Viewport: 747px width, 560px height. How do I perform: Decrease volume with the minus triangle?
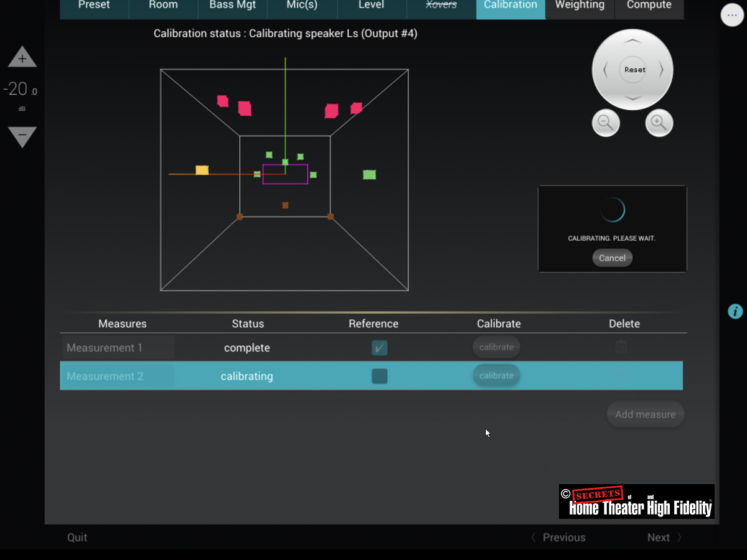pyautogui.click(x=22, y=136)
